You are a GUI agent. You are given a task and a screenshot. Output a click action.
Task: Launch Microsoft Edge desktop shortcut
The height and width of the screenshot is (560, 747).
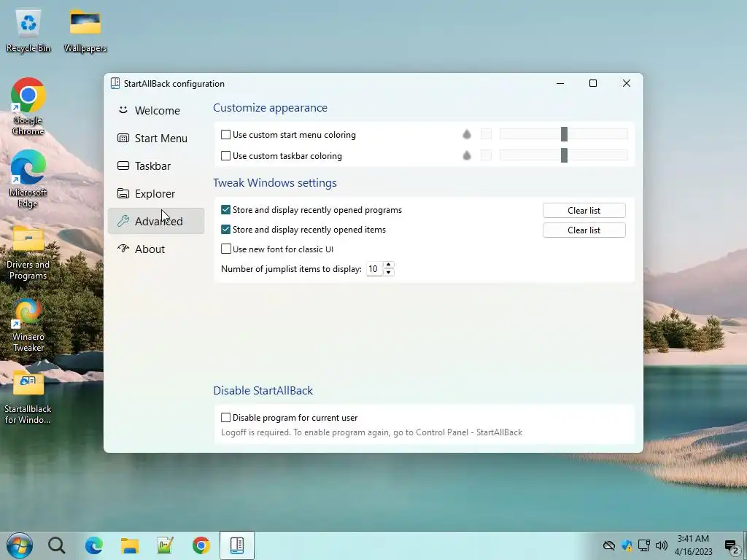click(28, 179)
